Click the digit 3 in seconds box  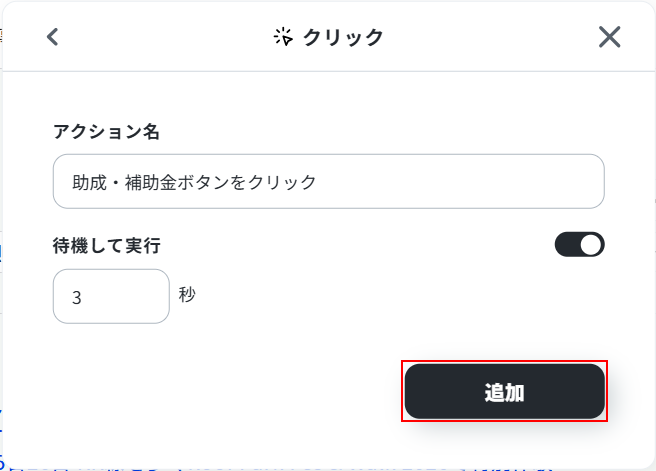[77, 297]
